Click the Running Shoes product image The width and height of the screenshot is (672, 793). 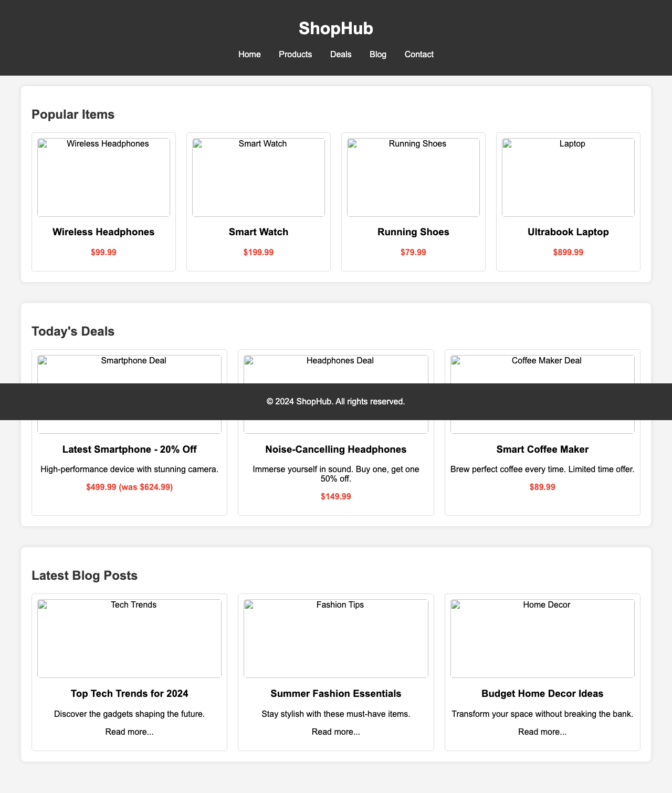413,176
